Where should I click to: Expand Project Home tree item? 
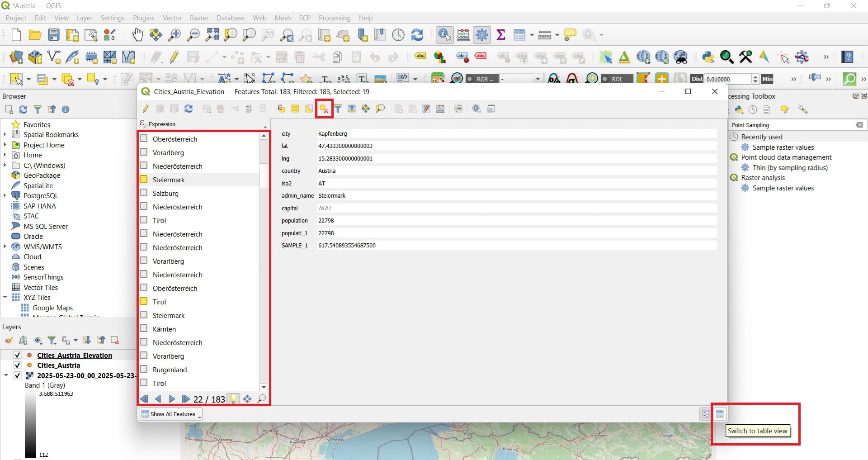5,145
